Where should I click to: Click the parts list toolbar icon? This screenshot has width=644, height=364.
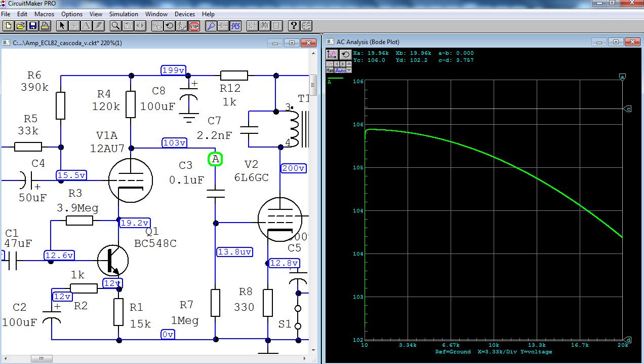point(252,26)
